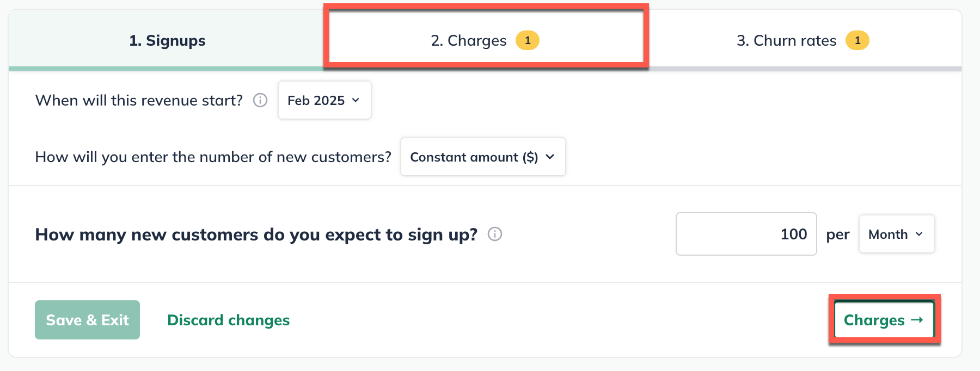The image size is (980, 371).
Task: Click the chevron on the Feb 2025 selector
Action: [356, 100]
